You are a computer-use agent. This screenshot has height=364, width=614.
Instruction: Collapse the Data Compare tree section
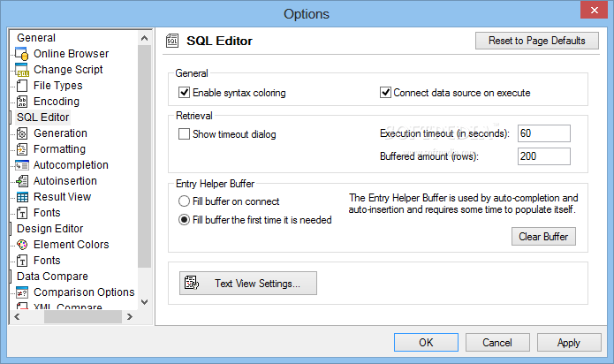(11, 277)
